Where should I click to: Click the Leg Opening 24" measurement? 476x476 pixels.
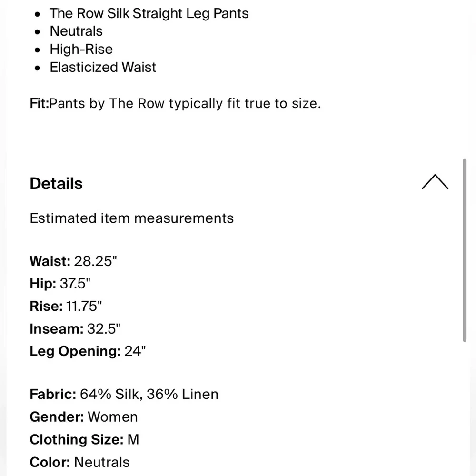pyautogui.click(x=88, y=352)
